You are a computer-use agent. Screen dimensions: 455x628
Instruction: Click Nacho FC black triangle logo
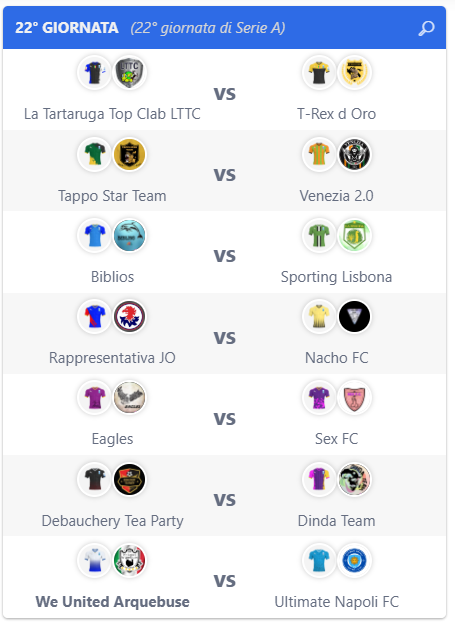click(x=354, y=316)
